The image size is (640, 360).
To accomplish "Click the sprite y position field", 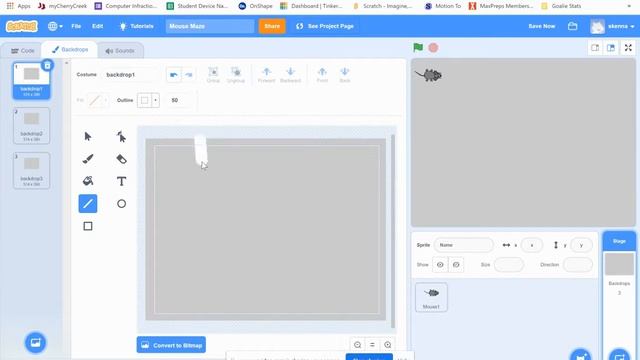I will point(581,245).
